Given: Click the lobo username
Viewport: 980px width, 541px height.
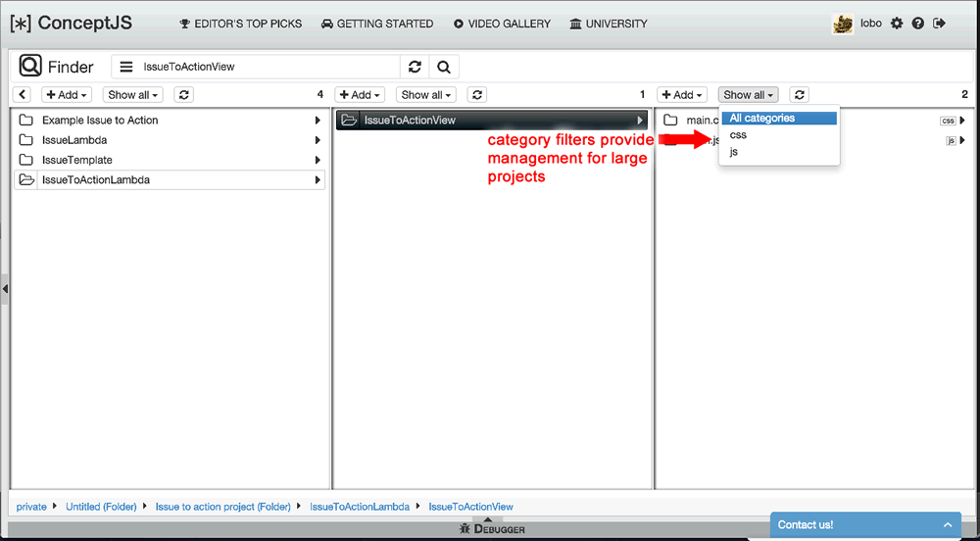Looking at the screenshot, I should (870, 24).
